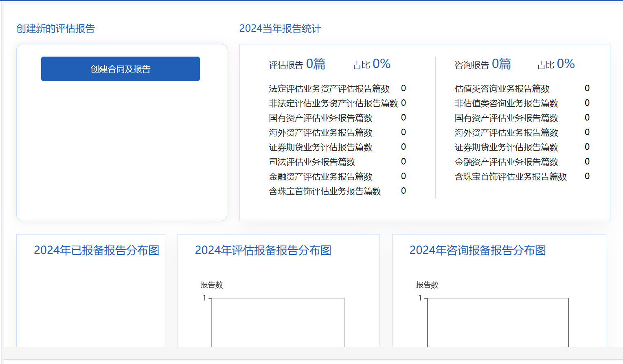Click the 2024年已报备报告分布图 chart title
623x364 pixels.
(97, 250)
